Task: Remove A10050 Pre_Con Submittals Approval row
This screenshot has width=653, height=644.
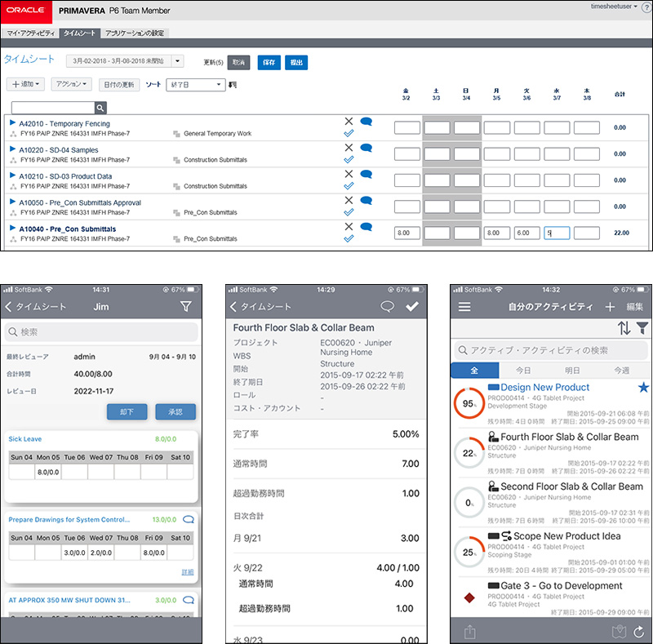Action: pyautogui.click(x=349, y=200)
